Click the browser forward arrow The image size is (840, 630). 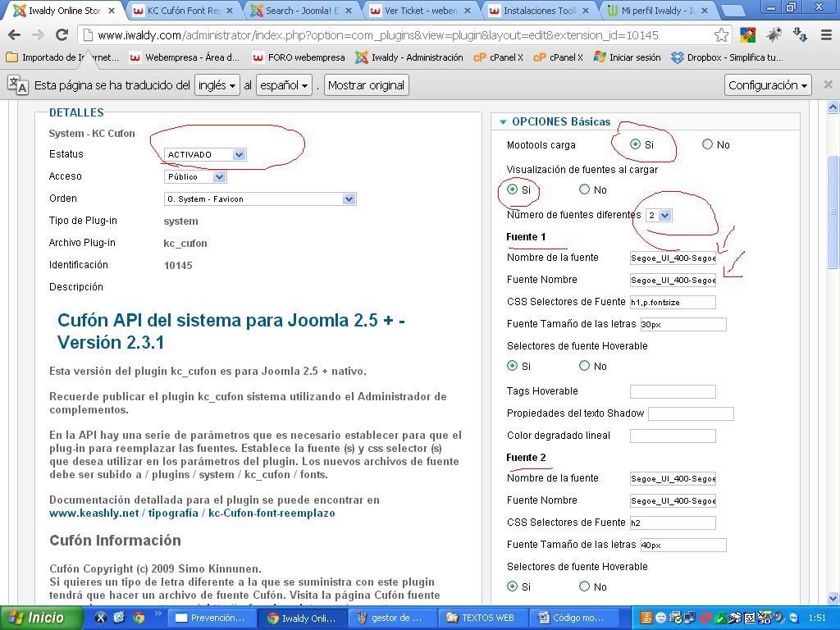(x=38, y=35)
